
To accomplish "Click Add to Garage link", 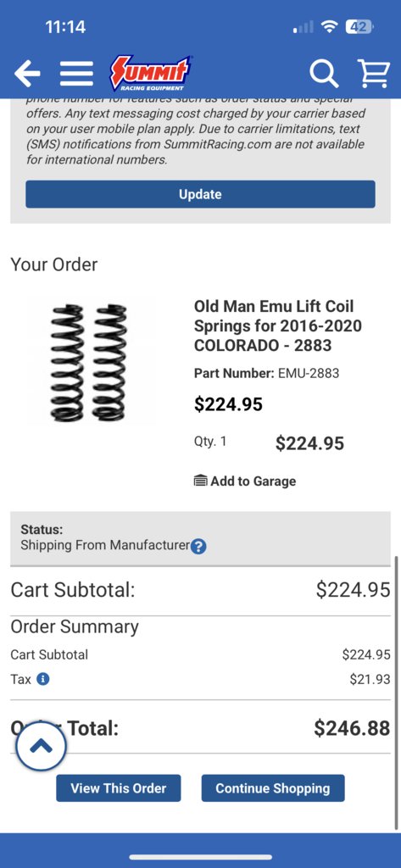I will click(x=253, y=481).
